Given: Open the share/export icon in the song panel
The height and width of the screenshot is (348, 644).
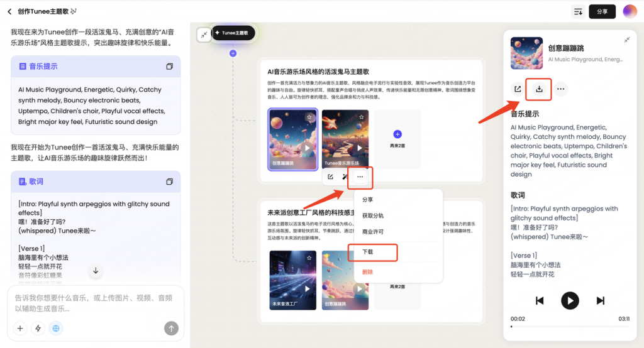Looking at the screenshot, I should pyautogui.click(x=518, y=89).
